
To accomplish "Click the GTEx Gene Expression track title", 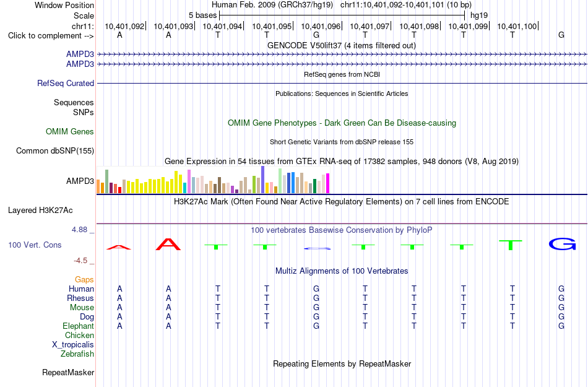I will click(342, 161).
